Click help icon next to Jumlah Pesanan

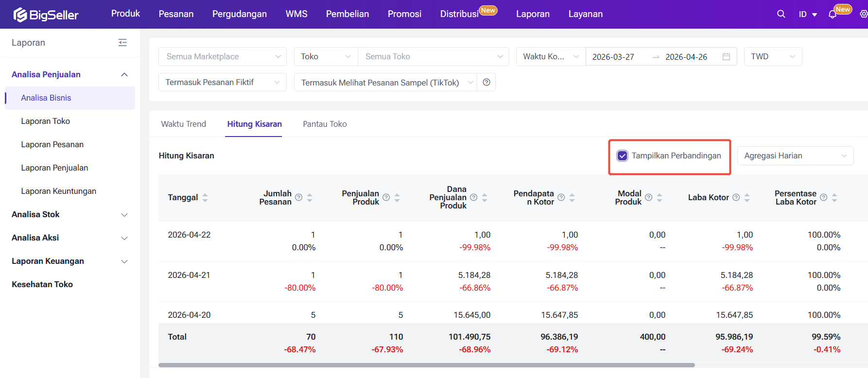pyautogui.click(x=299, y=197)
